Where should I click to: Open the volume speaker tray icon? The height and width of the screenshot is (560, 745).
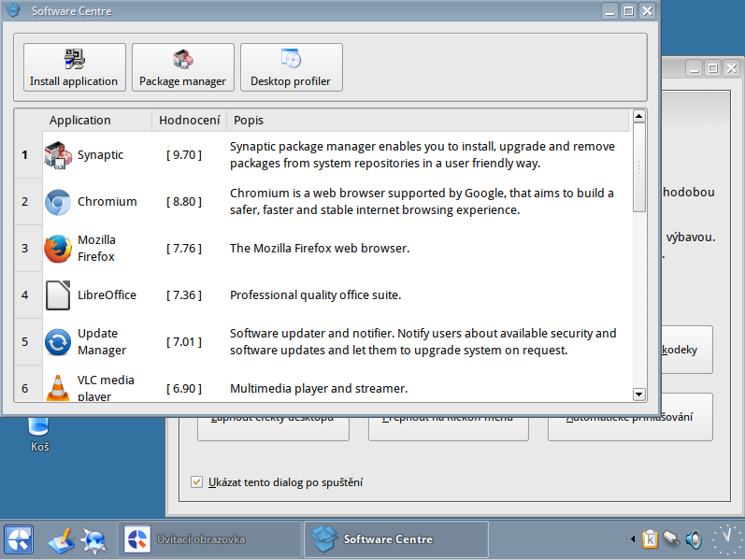(x=695, y=539)
